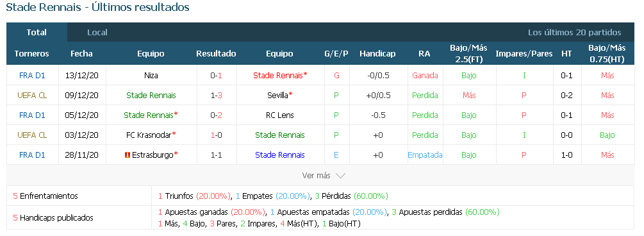This screenshot has width=644, height=236.
Task: Switch to the Local tab
Action: coord(97,33)
